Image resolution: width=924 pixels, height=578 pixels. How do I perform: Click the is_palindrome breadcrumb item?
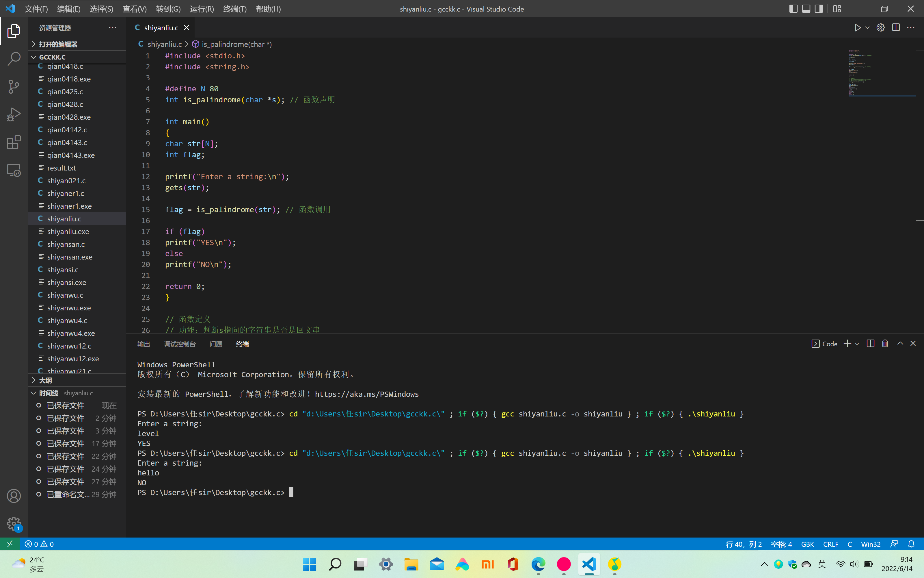point(232,44)
